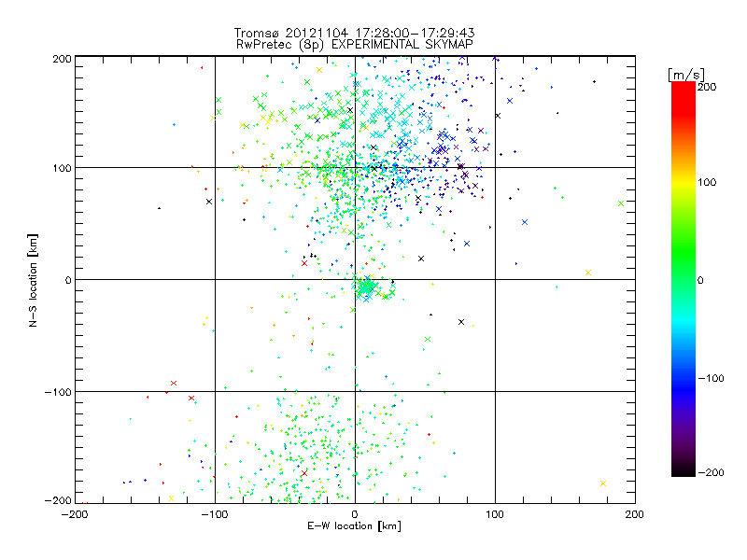Click the 0 tick label on N-S axis

tap(68, 280)
